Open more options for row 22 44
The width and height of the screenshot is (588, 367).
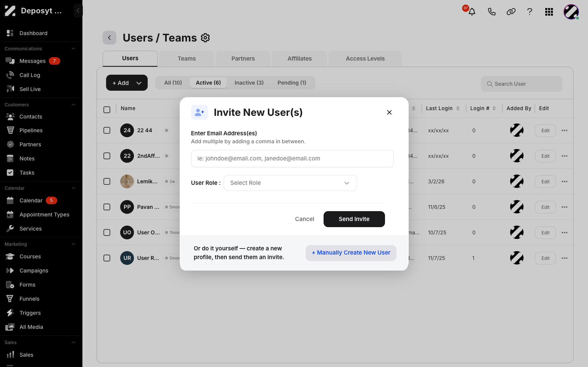(565, 130)
